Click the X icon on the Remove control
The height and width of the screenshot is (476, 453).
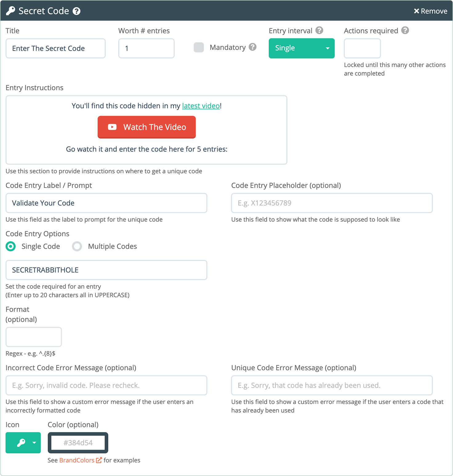[x=417, y=11]
